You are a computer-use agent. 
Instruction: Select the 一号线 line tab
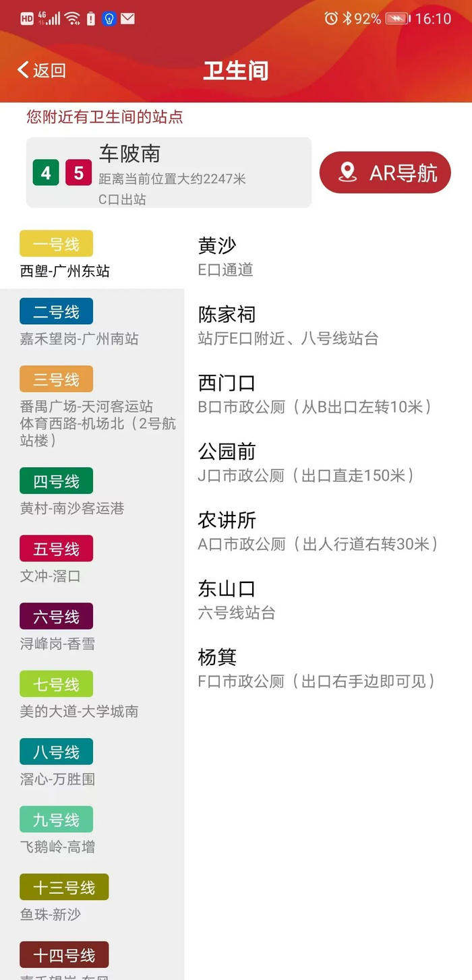(57, 244)
